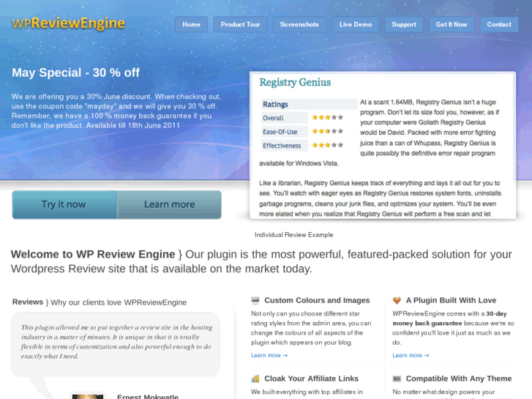Click Get It Now in navigation
The width and height of the screenshot is (532, 399).
452,24
